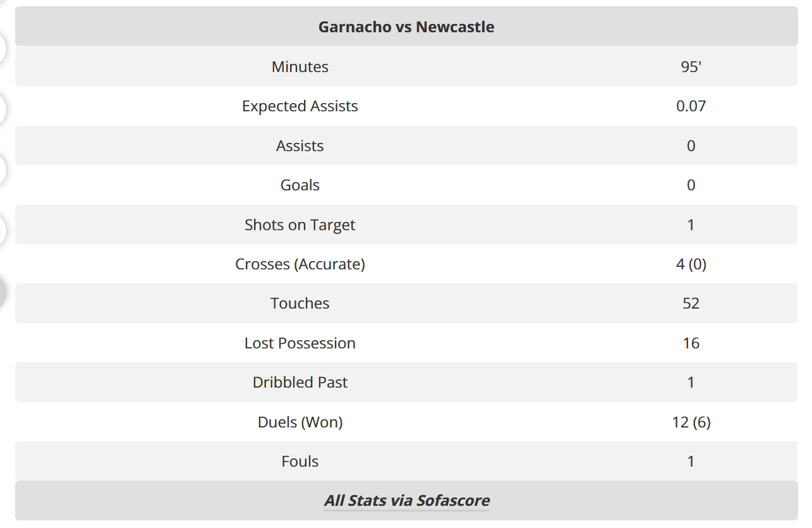Select the Expected Assists label

[300, 106]
